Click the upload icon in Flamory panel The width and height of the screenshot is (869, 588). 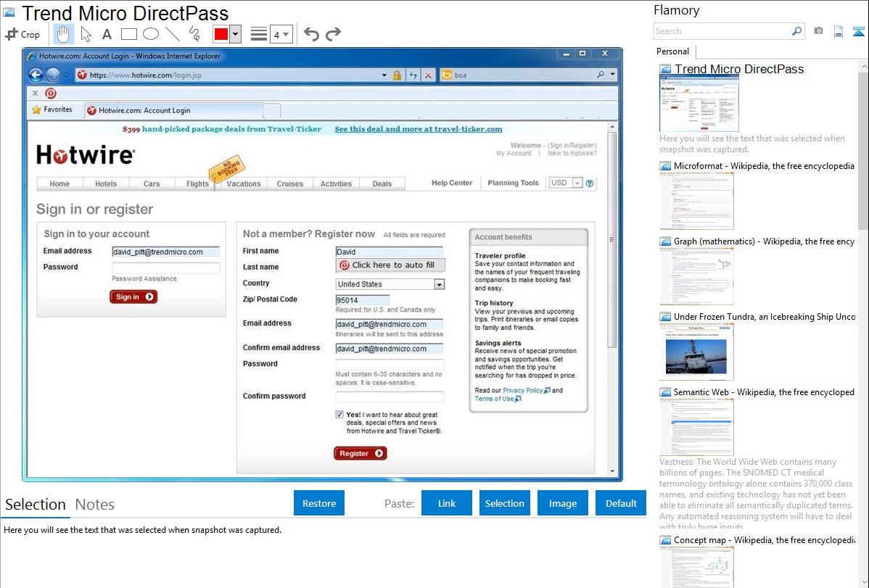tap(858, 31)
